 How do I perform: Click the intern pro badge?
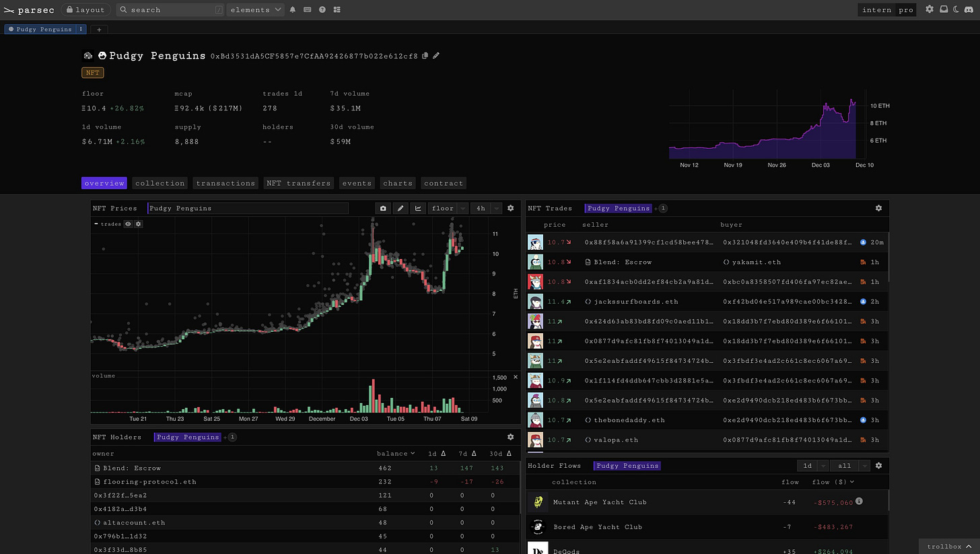pos(887,9)
